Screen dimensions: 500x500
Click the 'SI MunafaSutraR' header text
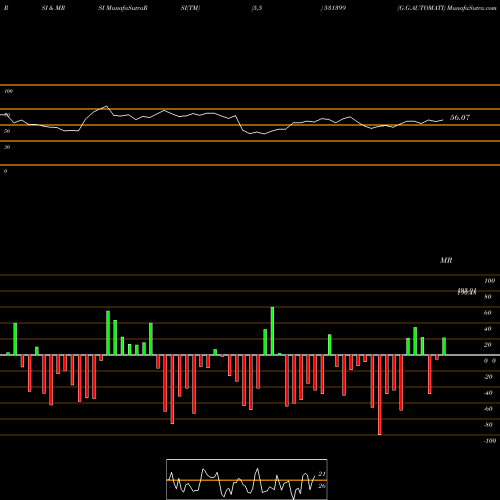coord(123,8)
